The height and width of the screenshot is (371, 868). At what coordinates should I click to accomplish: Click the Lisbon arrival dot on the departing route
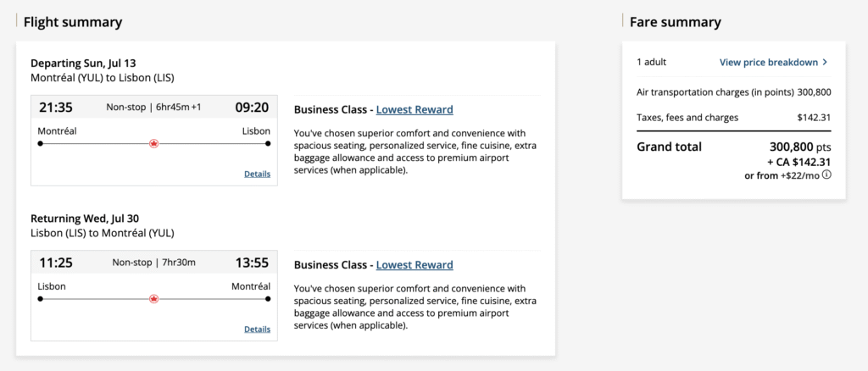point(268,143)
